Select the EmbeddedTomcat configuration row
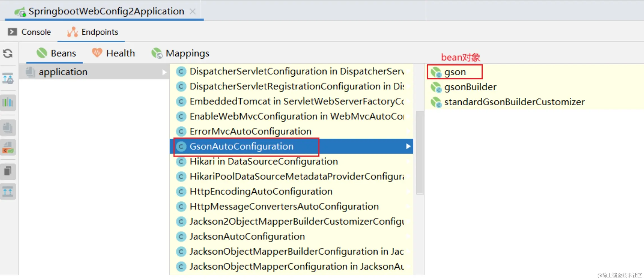This screenshot has width=644, height=280. 291,101
